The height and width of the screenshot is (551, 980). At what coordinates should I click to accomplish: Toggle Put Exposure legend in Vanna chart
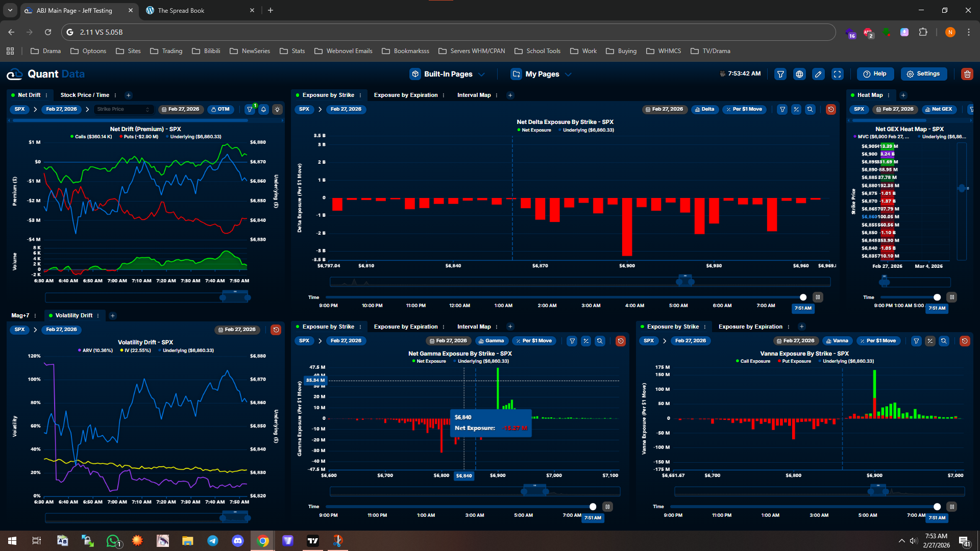796,361
